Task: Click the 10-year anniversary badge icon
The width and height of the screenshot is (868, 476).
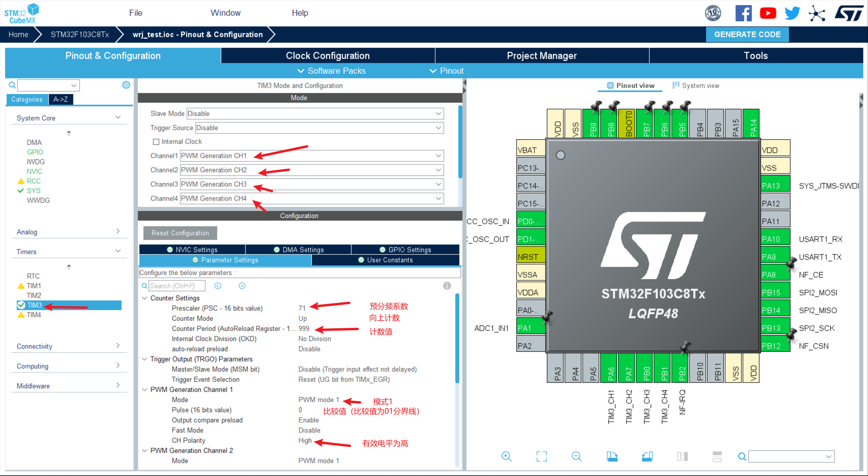Action: pyautogui.click(x=713, y=13)
